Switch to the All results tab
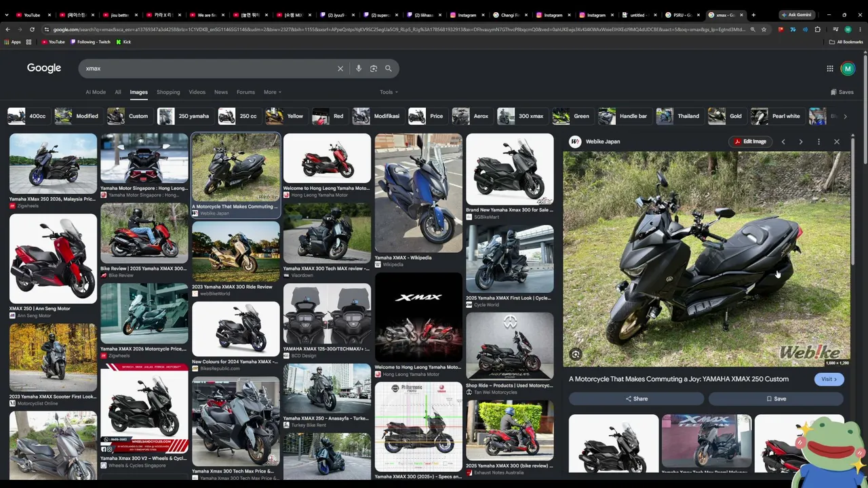 [118, 92]
